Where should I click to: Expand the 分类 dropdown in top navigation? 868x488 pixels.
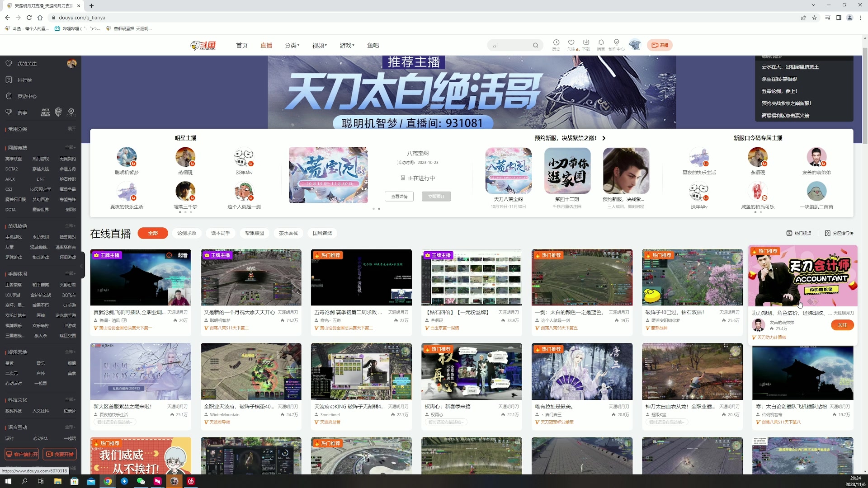click(292, 45)
